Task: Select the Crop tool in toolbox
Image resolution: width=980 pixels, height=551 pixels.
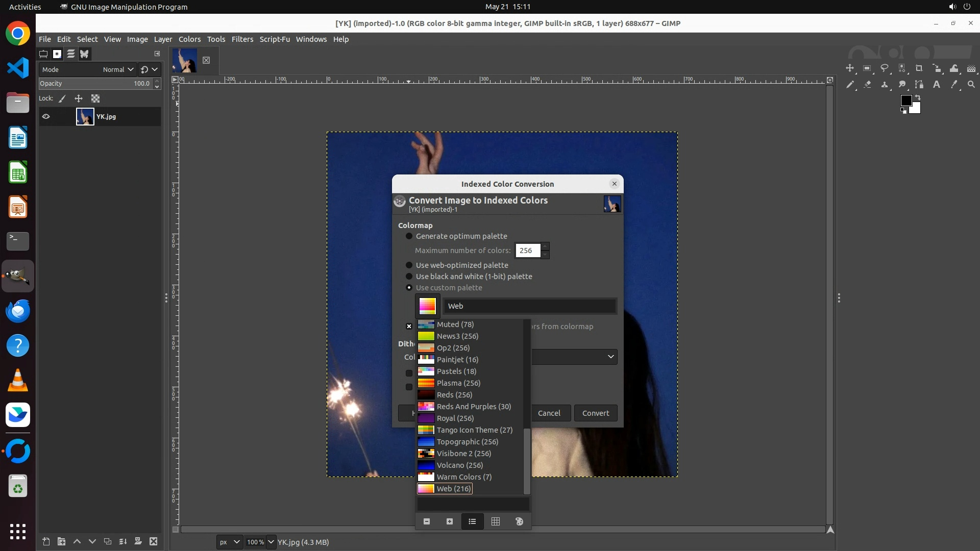Action: coord(919,68)
